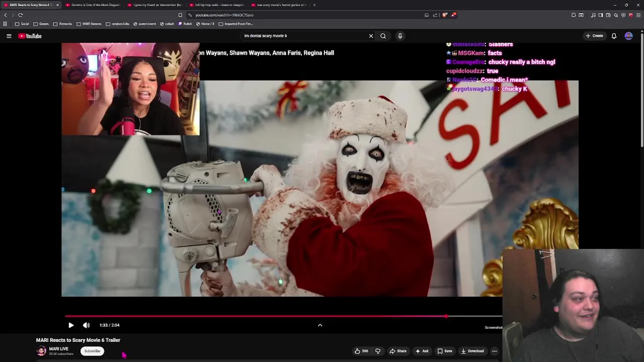Open Brave Rewards triangle icon
The height and width of the screenshot is (362, 644).
[x=453, y=15]
